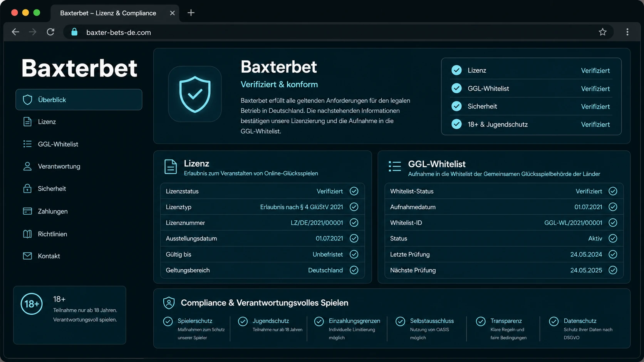
Task: Open the browser three-dot menu
Action: 627,32
